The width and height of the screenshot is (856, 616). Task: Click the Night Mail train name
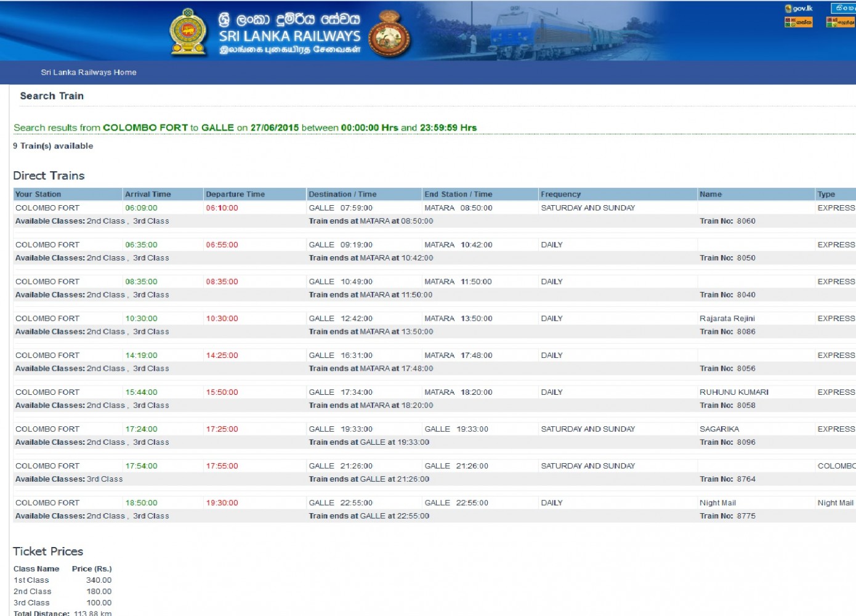717,503
